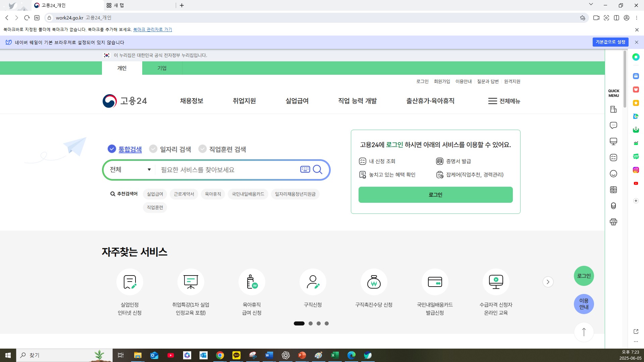Open 실업인정 인터넷 신청 service icon
This screenshot has width=644, height=362.
tap(130, 282)
